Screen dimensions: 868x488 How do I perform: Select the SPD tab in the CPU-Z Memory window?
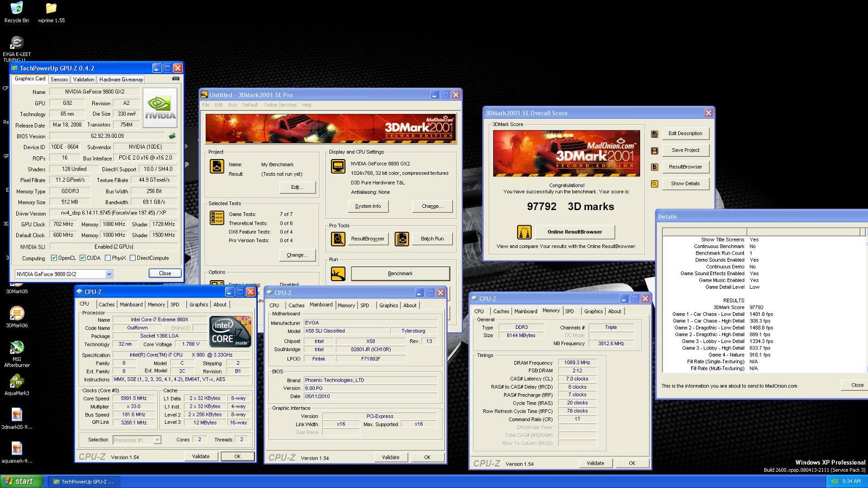[569, 311]
